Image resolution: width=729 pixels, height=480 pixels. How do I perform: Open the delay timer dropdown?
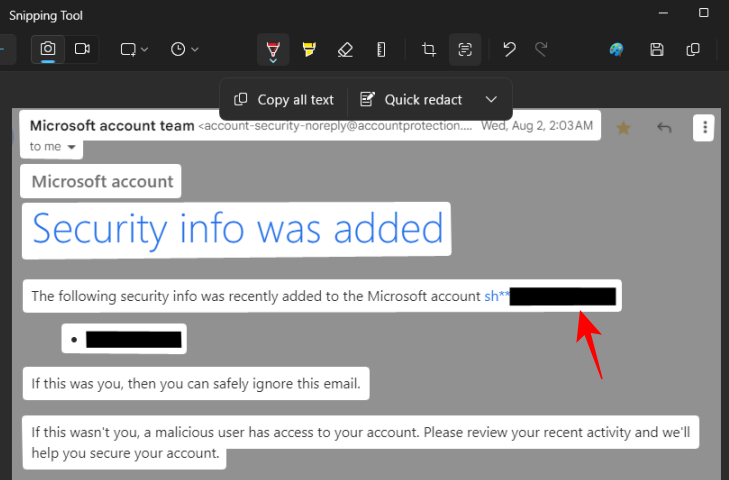tap(184, 49)
